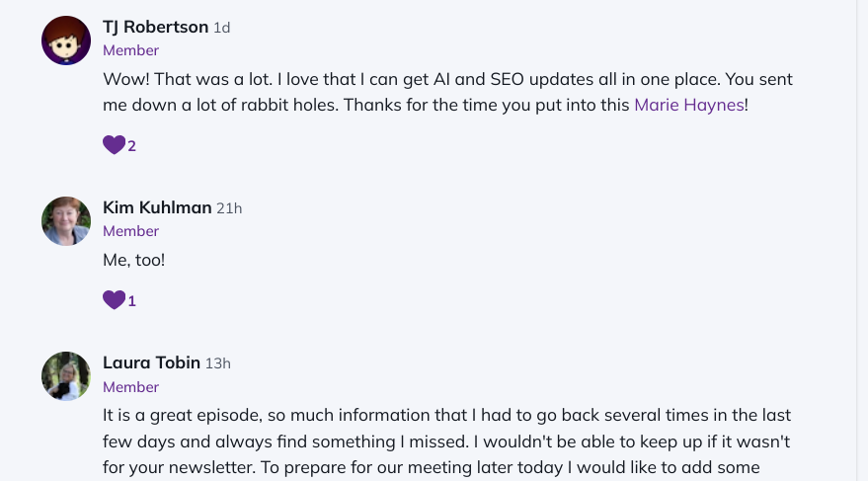This screenshot has width=868, height=481.
Task: Click the "Me, too!" comment text
Action: pos(134,260)
